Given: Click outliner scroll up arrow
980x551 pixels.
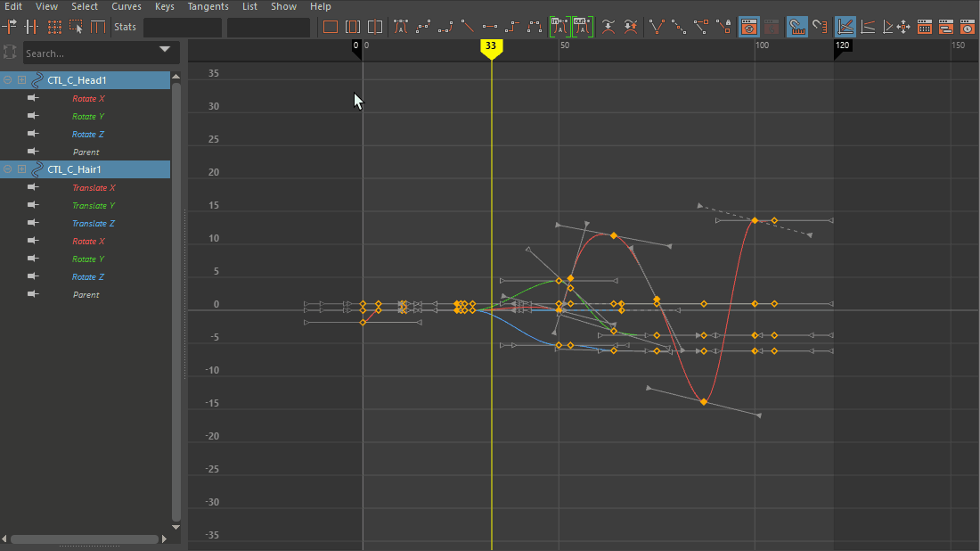Looking at the screenshot, I should tap(176, 77).
